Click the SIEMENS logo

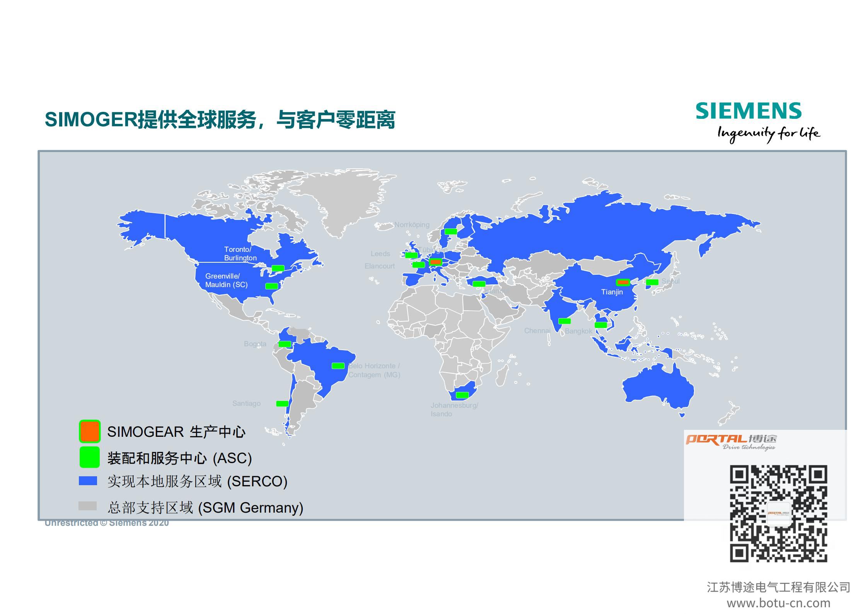coord(749,111)
